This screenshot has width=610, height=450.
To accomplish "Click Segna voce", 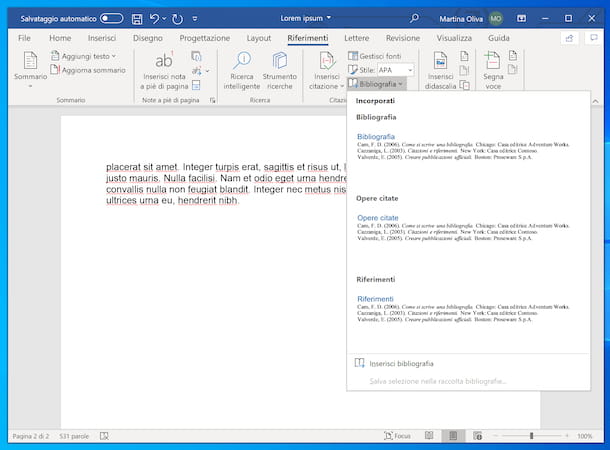I will click(x=493, y=71).
